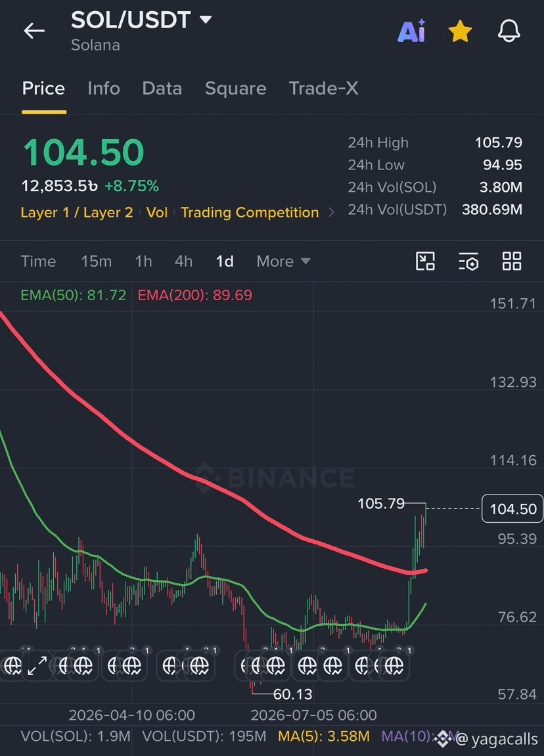Open the chart picture-in-picture icon
544x756 pixels.
click(x=425, y=261)
